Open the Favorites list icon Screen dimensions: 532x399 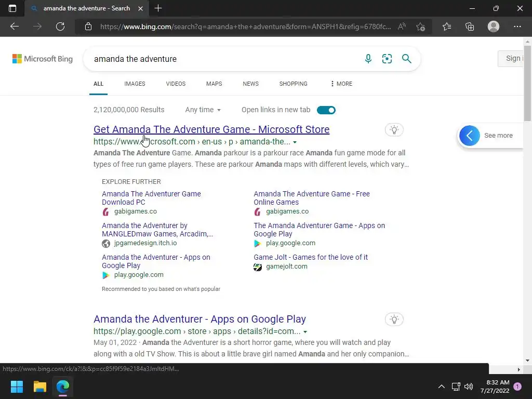pos(447,26)
